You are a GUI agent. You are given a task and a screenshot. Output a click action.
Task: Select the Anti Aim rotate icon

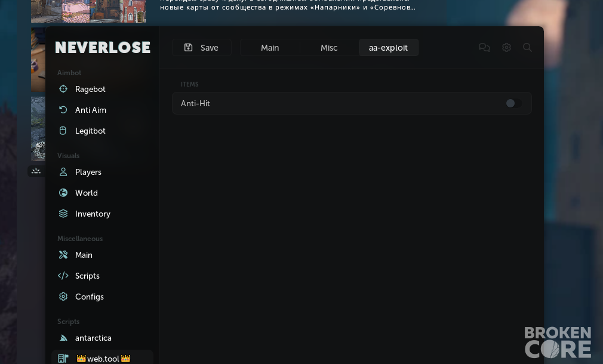pos(63,110)
